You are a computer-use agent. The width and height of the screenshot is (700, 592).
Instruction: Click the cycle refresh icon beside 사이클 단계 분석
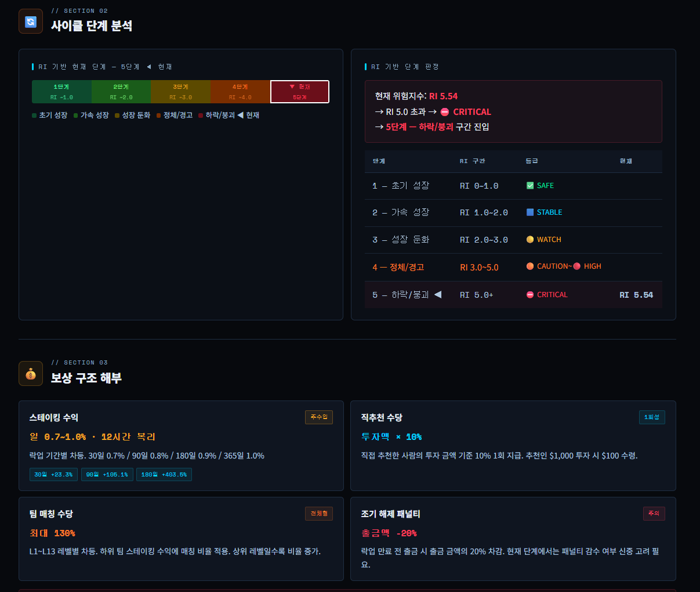pos(31,21)
